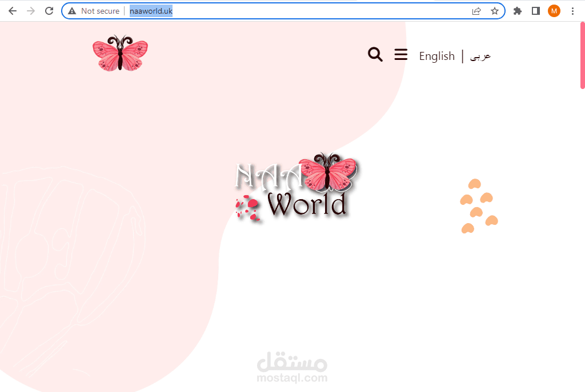Image resolution: width=585 pixels, height=392 pixels.
Task: Reload the page with the refresh icon
Action: pyautogui.click(x=49, y=10)
